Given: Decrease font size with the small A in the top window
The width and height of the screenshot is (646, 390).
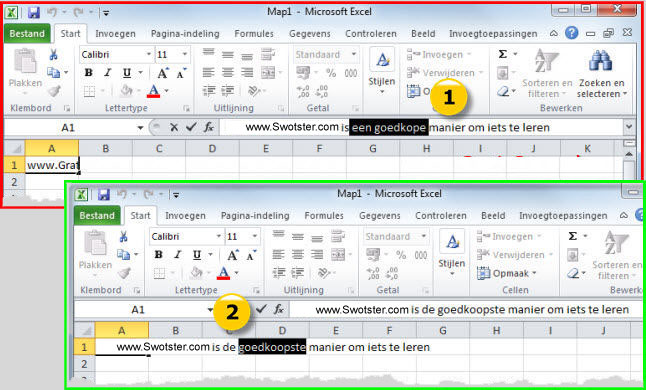Looking at the screenshot, I should tap(181, 73).
